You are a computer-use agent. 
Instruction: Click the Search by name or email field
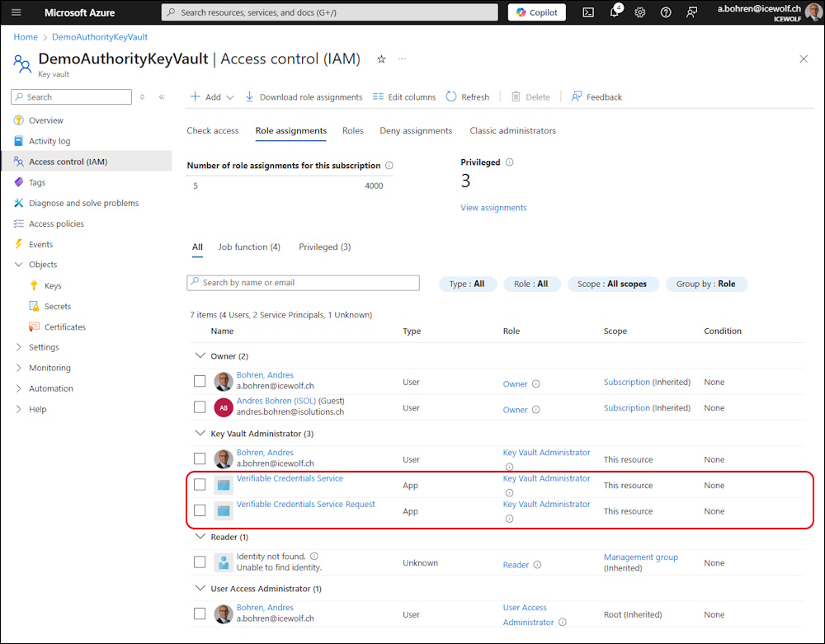(303, 283)
